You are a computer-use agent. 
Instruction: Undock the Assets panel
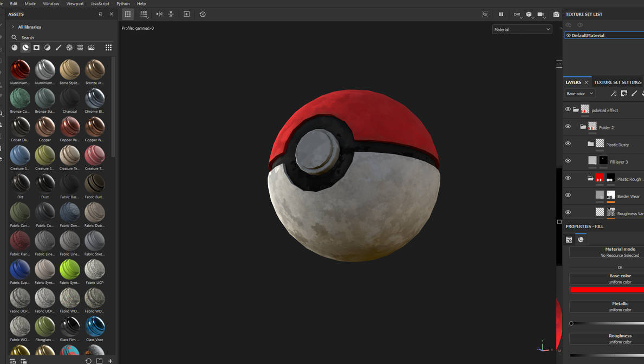(x=101, y=14)
